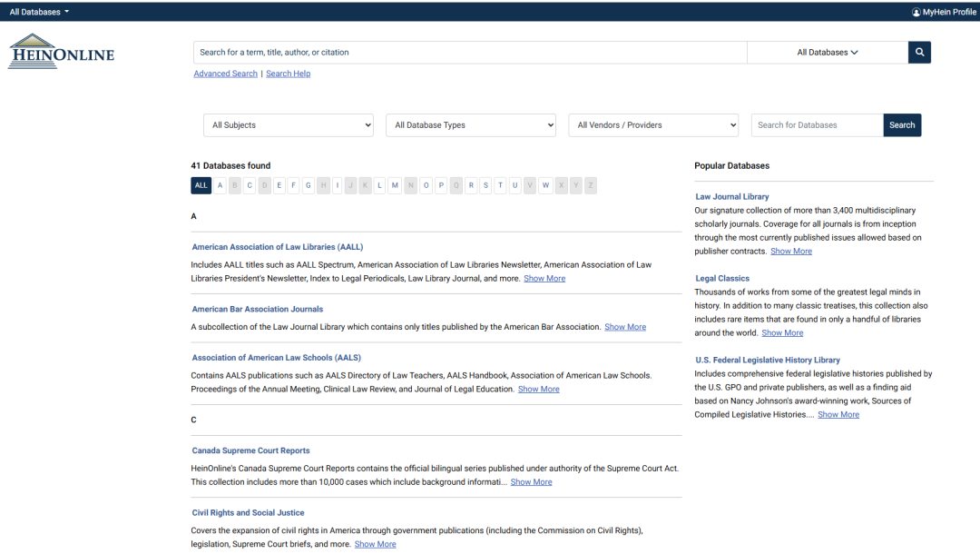The image size is (980, 554).
Task: Show more for Canada Supreme Court Reports
Action: point(531,482)
